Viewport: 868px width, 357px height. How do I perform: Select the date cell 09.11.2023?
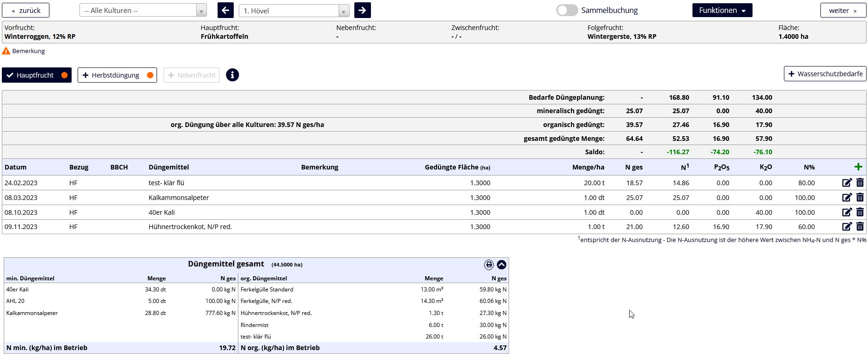(21, 227)
